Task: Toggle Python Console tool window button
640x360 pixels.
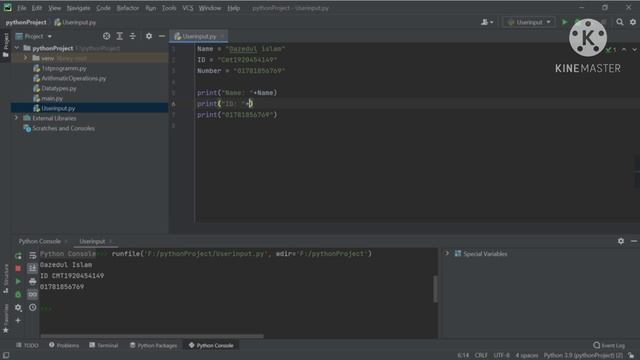Action: pyautogui.click(x=211, y=345)
